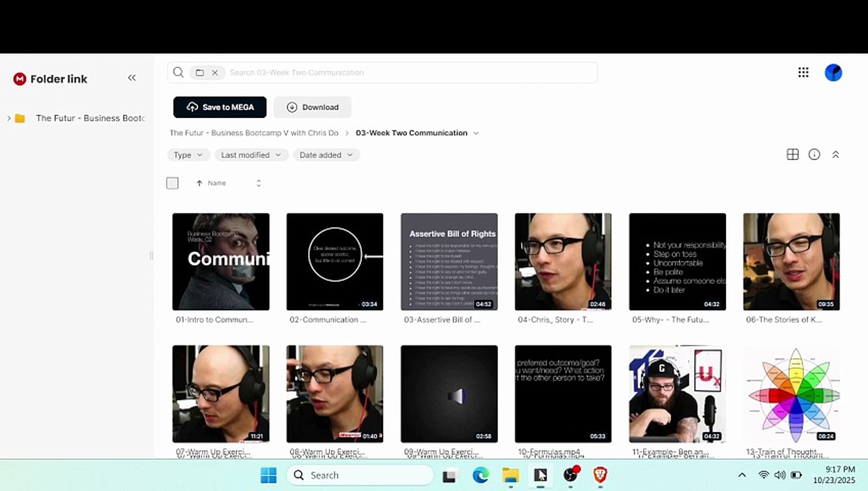This screenshot has width=868, height=491.
Task: Expand The Futur folder tree arrow
Action: coord(9,118)
